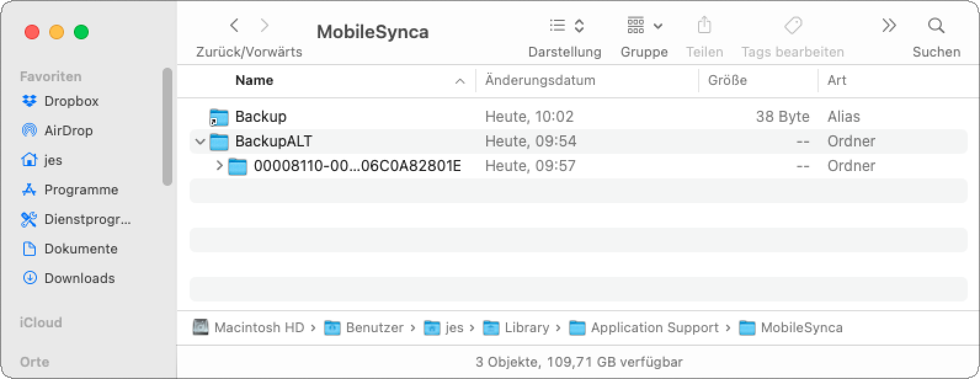Click the Back navigation arrow
The width and height of the screenshot is (980, 379).
pos(234,25)
